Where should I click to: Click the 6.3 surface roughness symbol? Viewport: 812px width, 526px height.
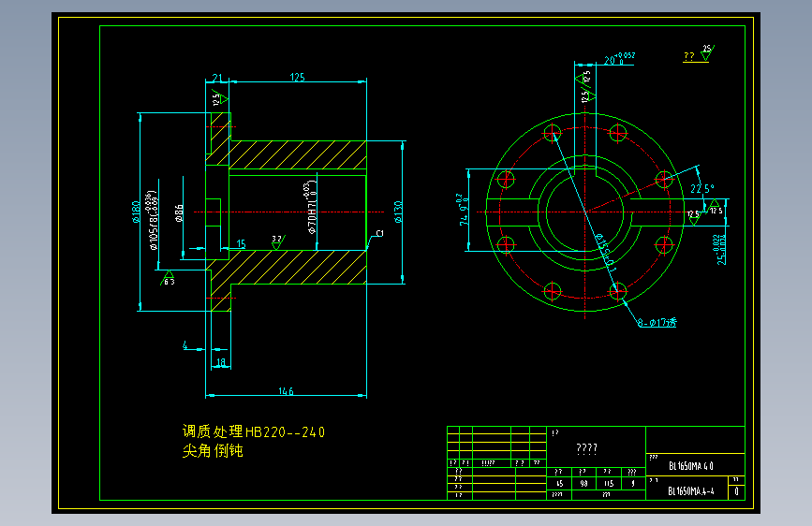point(169,279)
